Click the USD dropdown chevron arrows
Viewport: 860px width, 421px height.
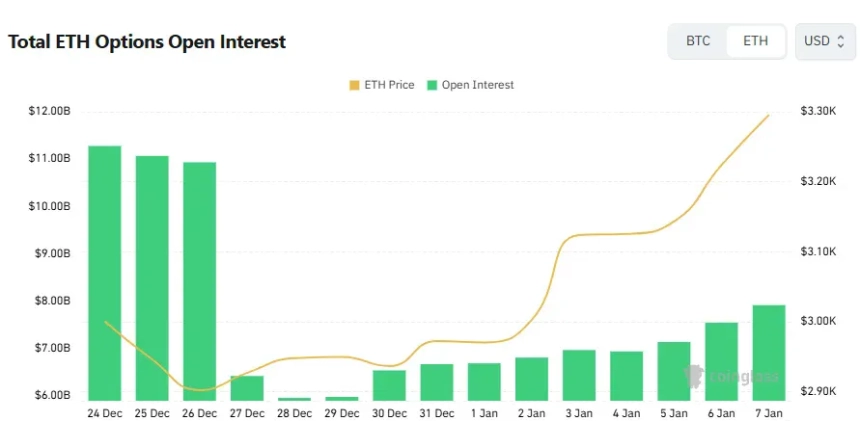tap(841, 41)
